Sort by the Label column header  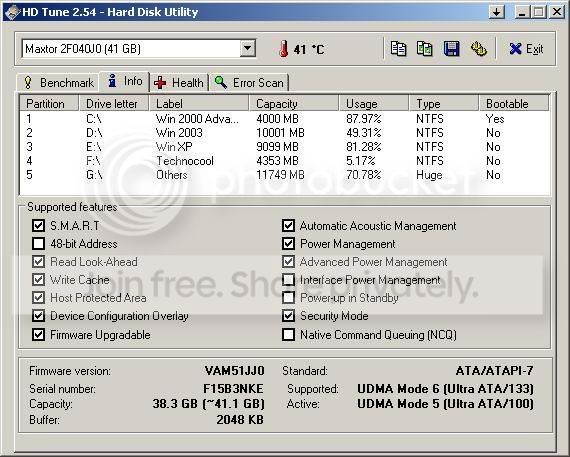click(x=199, y=104)
